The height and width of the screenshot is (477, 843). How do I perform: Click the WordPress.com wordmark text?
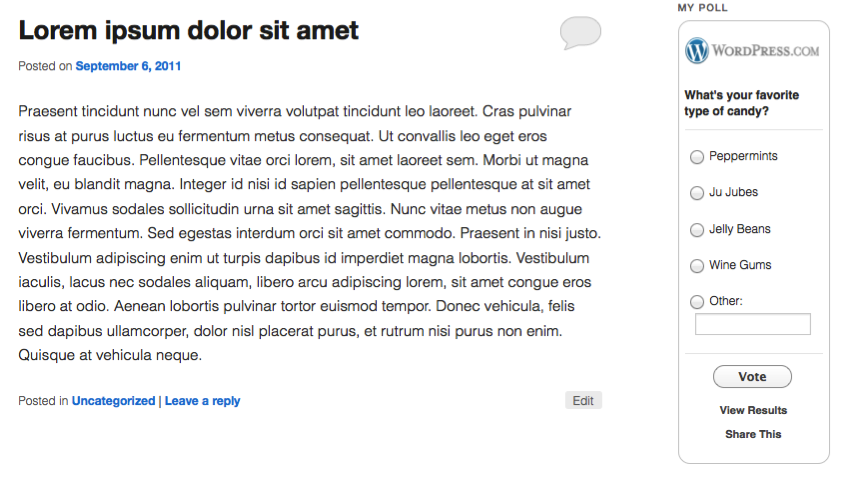(x=766, y=50)
